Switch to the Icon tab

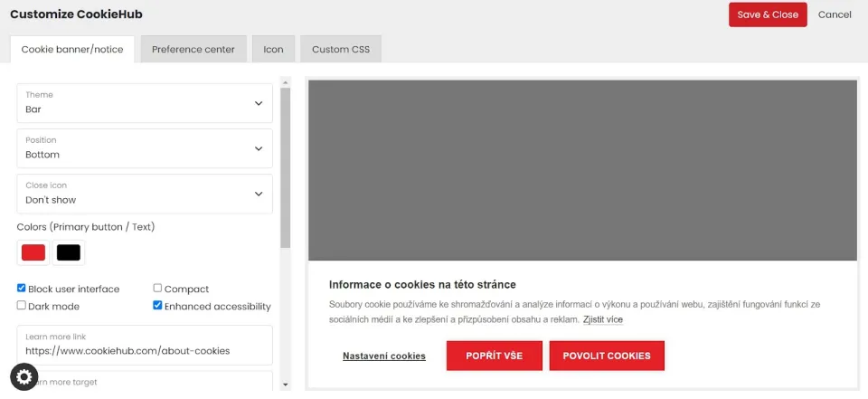tap(273, 50)
